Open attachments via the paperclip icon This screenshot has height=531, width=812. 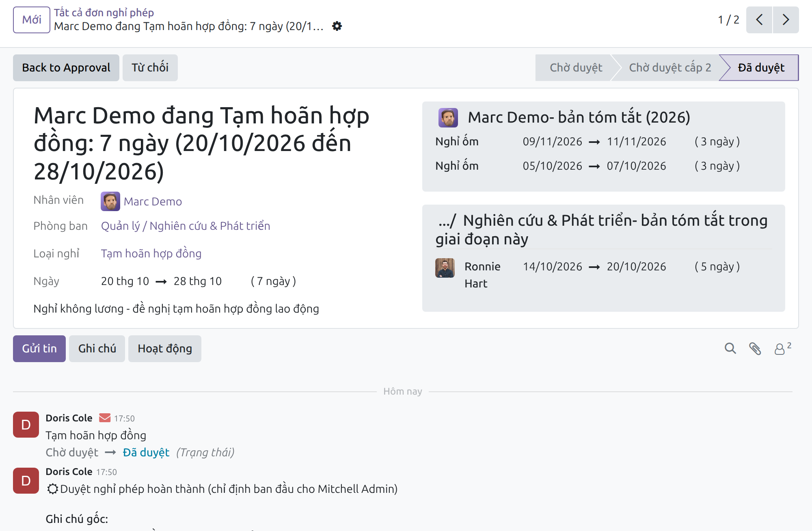point(755,349)
